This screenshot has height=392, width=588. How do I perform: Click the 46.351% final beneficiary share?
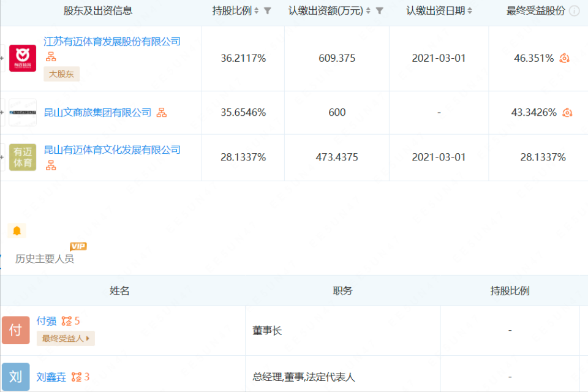pos(533,58)
